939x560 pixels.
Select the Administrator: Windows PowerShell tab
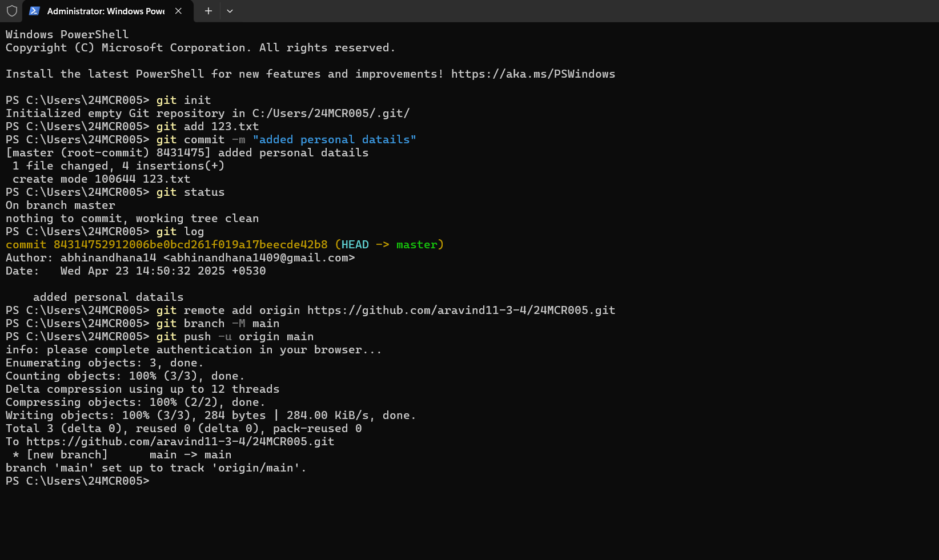[x=108, y=11]
